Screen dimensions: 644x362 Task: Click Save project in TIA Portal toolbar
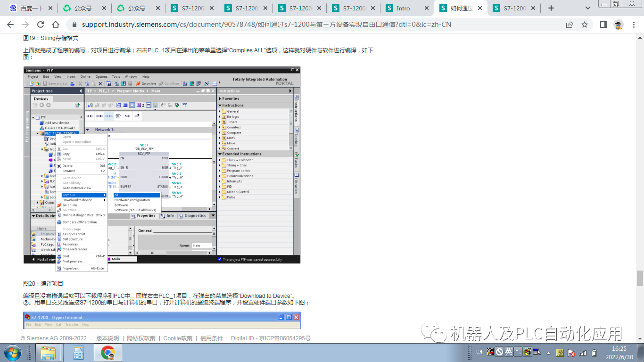pyautogui.click(x=55, y=84)
